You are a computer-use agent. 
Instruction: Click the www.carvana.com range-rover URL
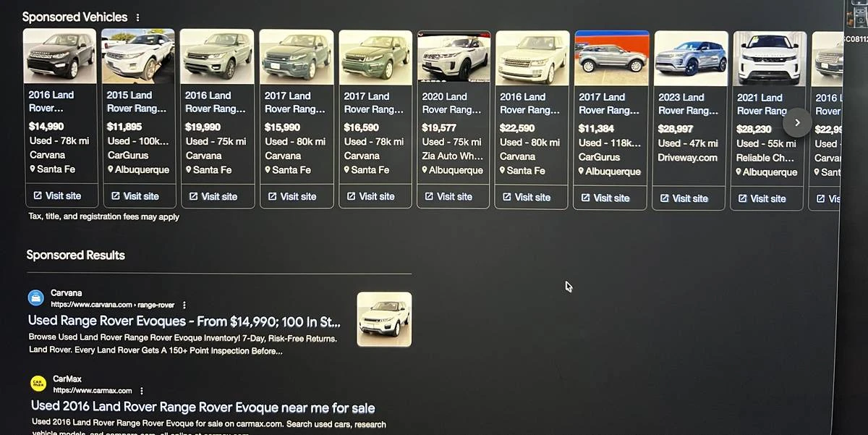pyautogui.click(x=112, y=305)
